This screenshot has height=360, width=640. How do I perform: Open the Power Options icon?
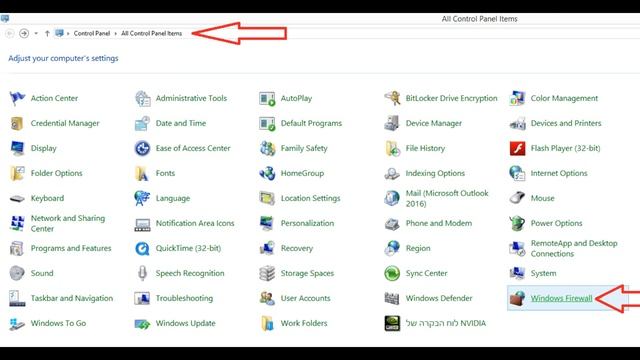coord(517,223)
